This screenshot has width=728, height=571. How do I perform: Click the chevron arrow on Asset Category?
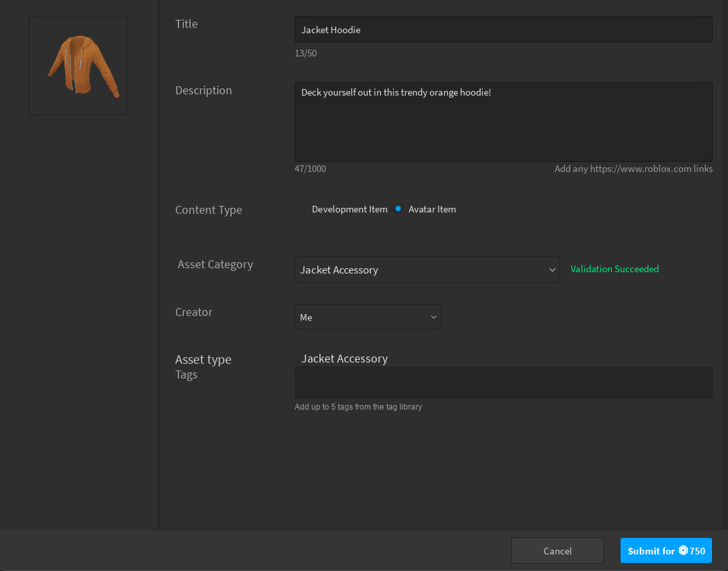click(x=552, y=270)
